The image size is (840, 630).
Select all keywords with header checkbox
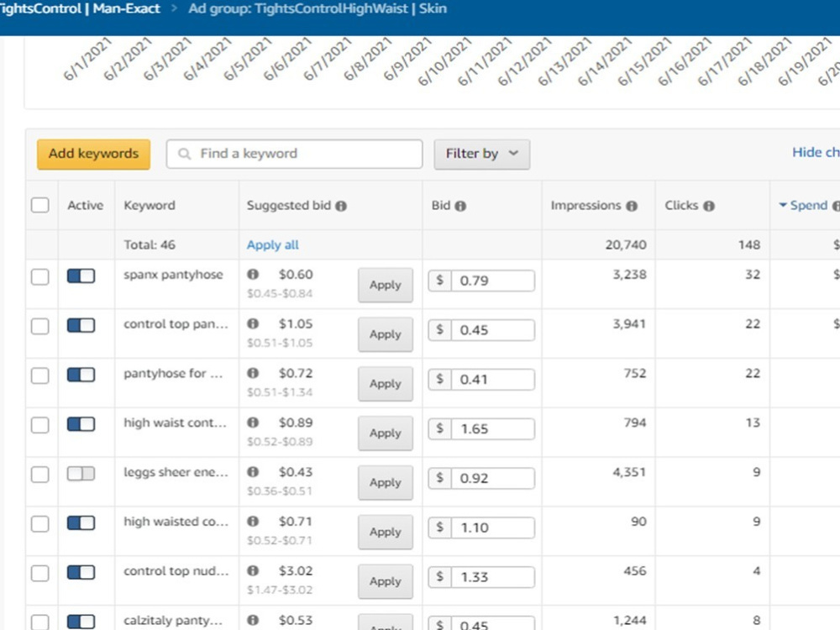(x=40, y=205)
